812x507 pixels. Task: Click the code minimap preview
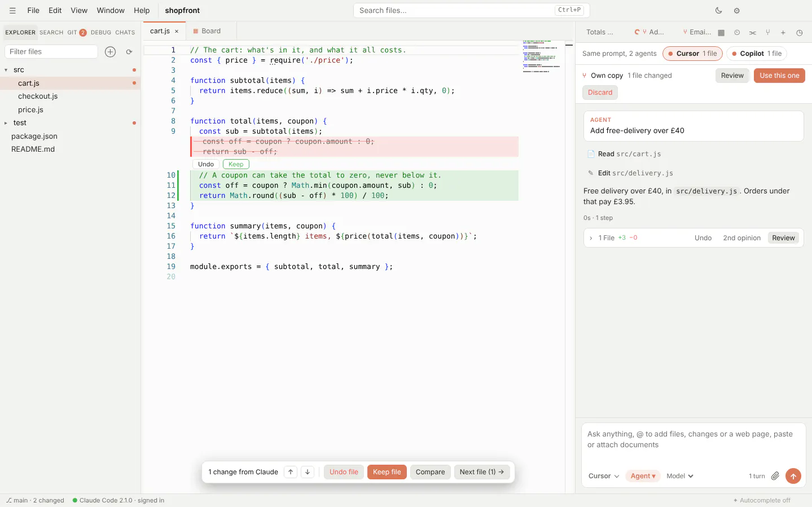(x=542, y=56)
